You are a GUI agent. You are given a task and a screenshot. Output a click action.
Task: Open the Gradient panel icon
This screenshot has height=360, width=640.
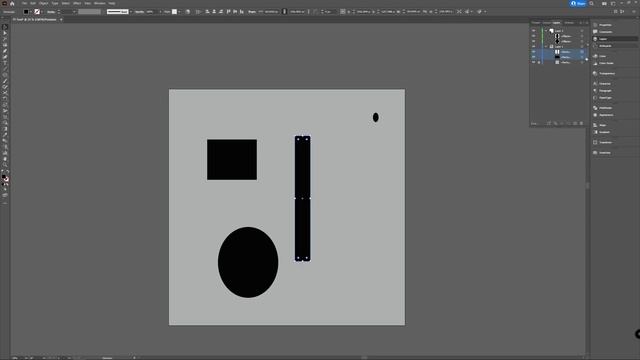[x=595, y=132]
